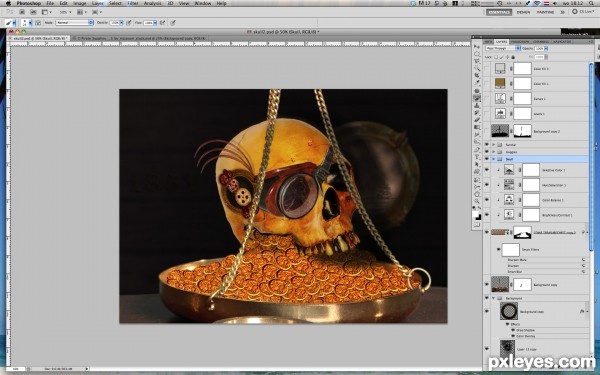Choose the Crop tool
Screen dimensions: 600x375
477,76
